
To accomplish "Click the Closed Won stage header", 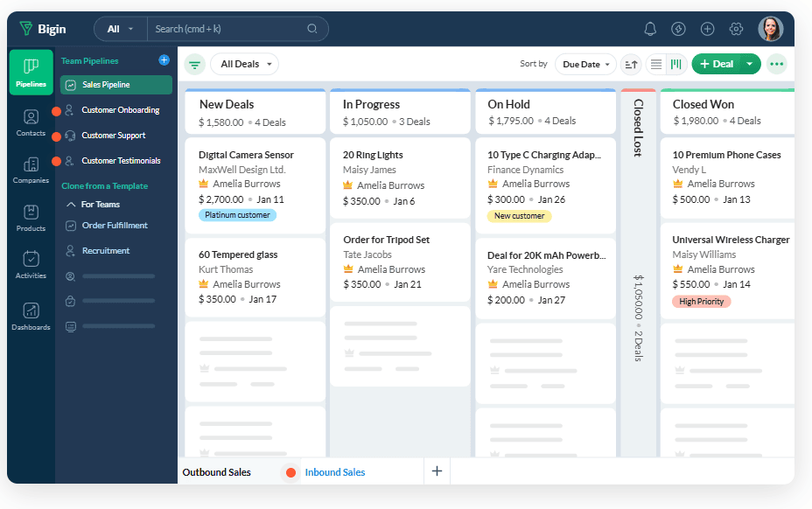I will [x=727, y=112].
